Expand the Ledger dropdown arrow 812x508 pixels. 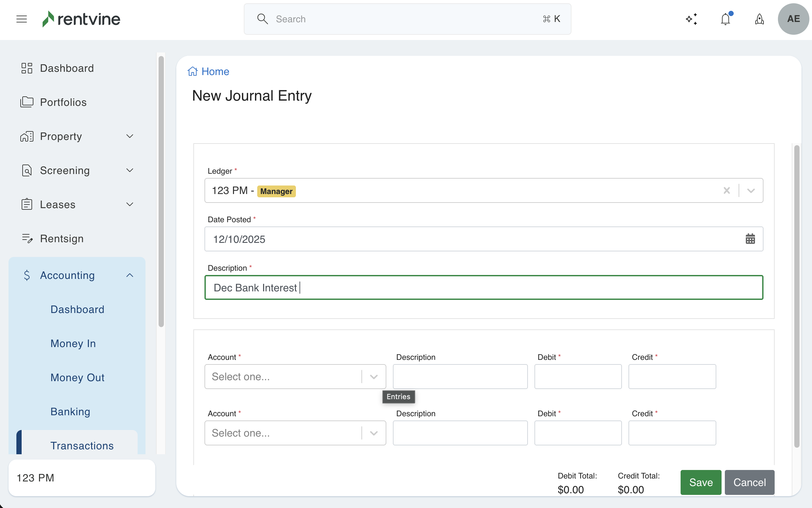point(751,190)
